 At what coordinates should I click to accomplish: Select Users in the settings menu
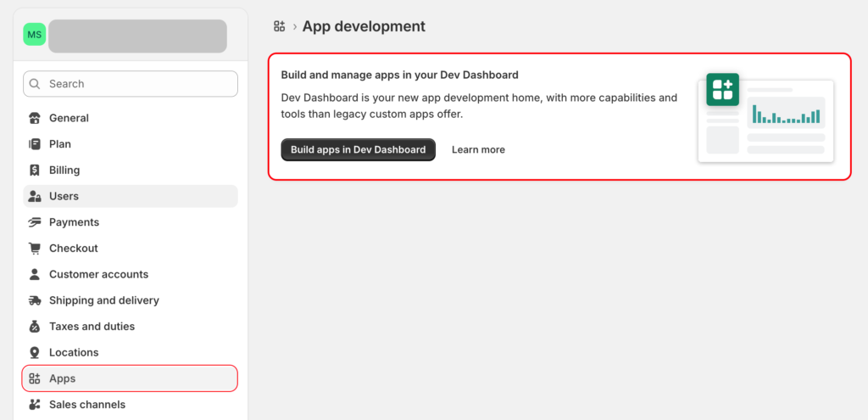(130, 196)
